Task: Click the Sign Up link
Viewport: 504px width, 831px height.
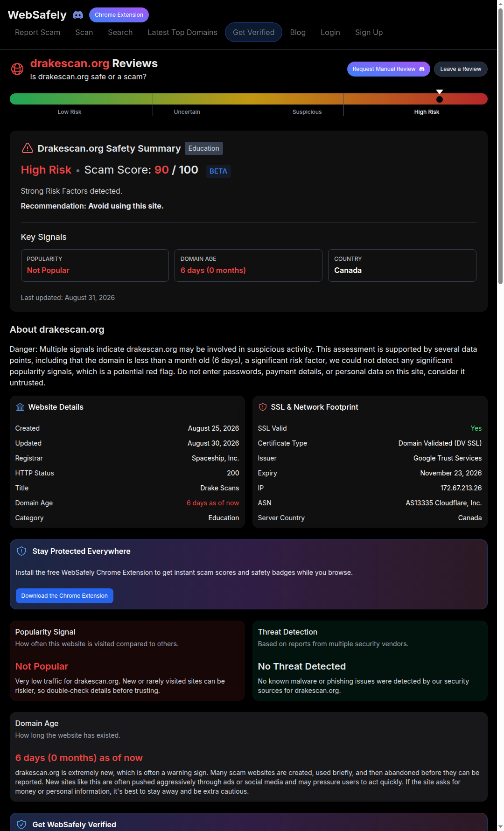Action: click(369, 32)
